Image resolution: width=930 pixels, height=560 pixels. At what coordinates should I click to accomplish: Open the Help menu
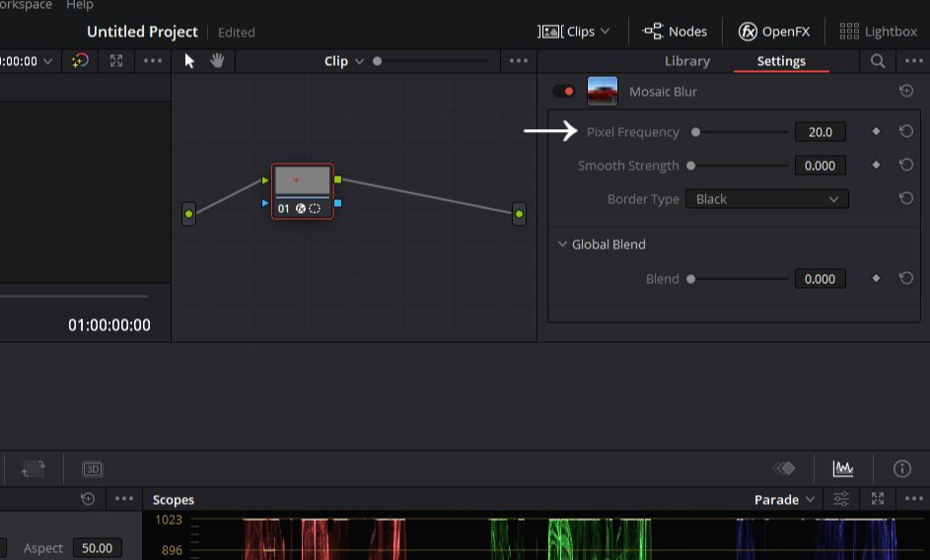click(x=80, y=5)
